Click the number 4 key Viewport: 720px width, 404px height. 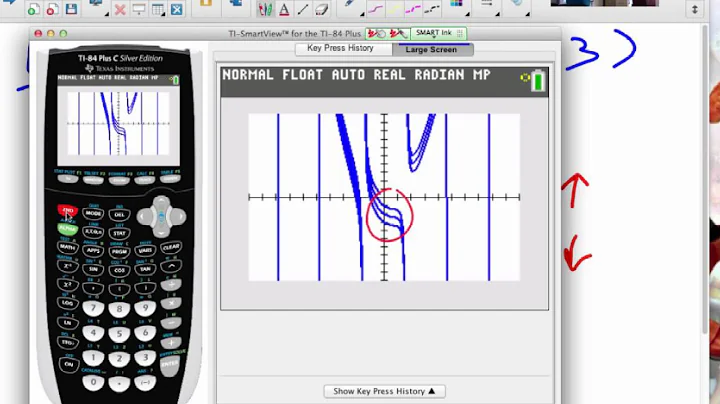(93, 332)
